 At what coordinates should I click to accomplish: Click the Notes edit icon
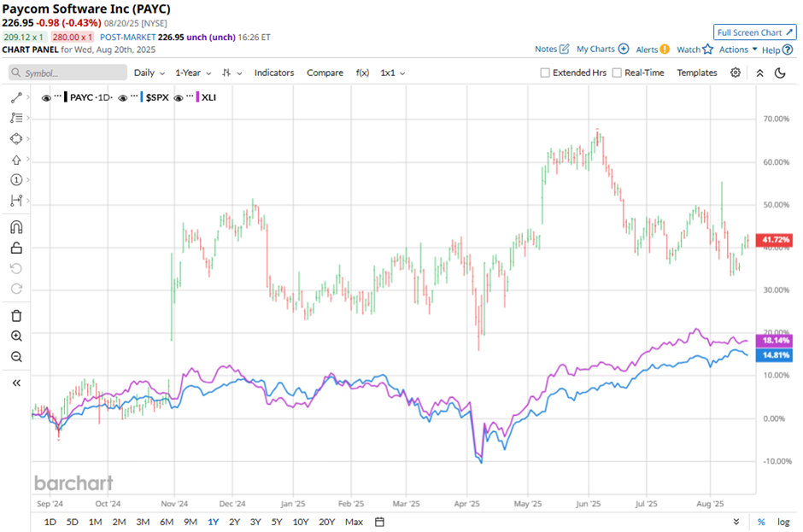(x=565, y=50)
